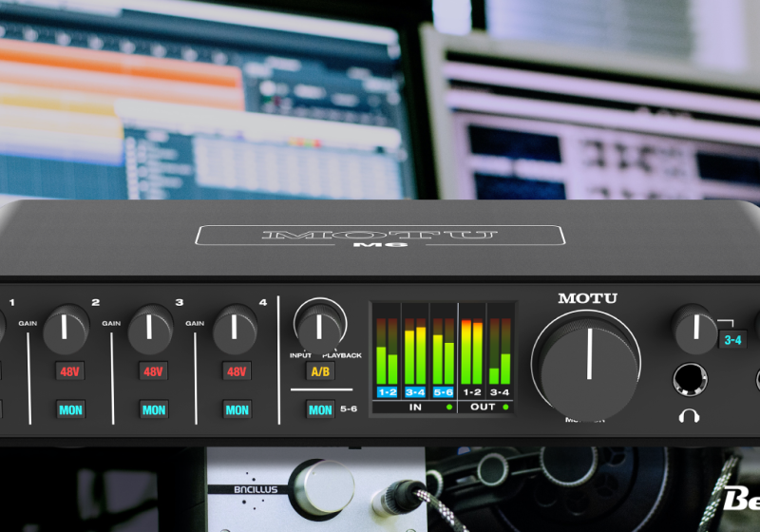Toggle the MON button under channel 2

coord(70,409)
